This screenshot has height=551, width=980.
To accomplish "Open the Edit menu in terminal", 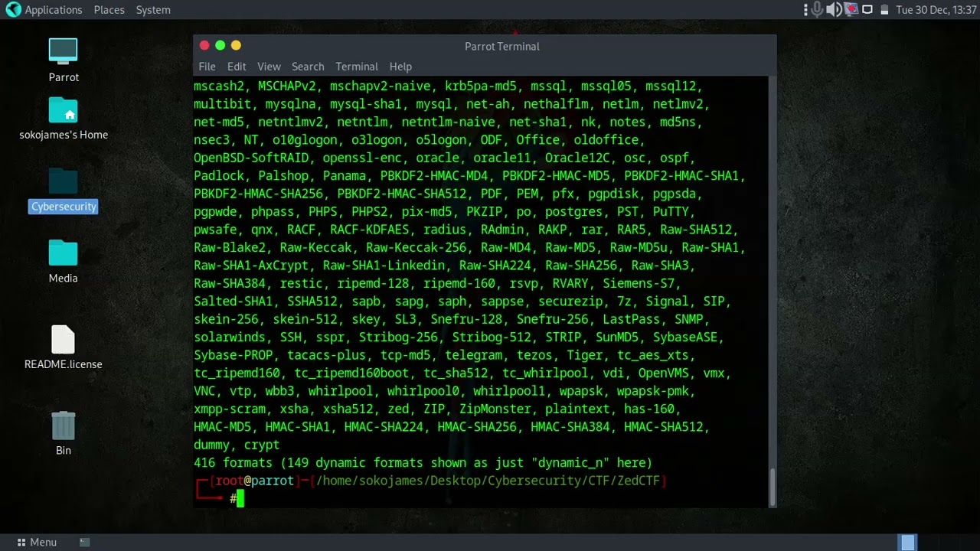I will point(237,67).
